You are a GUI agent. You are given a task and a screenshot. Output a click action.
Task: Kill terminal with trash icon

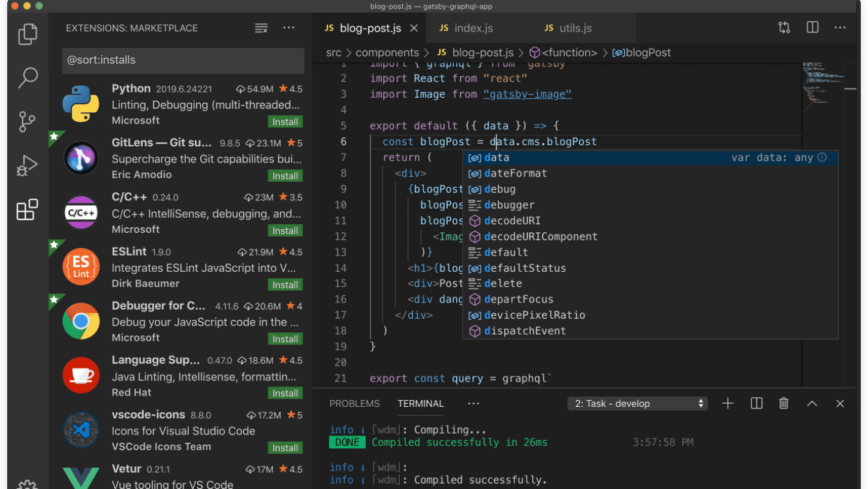(x=783, y=403)
